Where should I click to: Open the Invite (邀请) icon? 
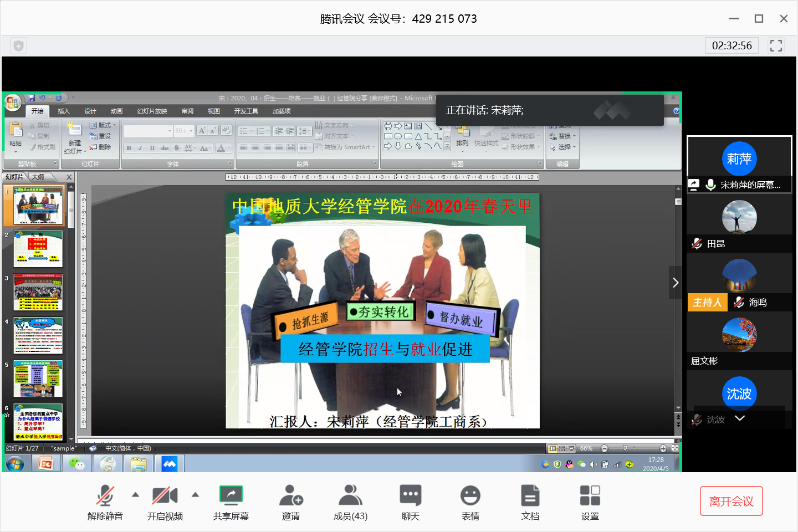290,502
